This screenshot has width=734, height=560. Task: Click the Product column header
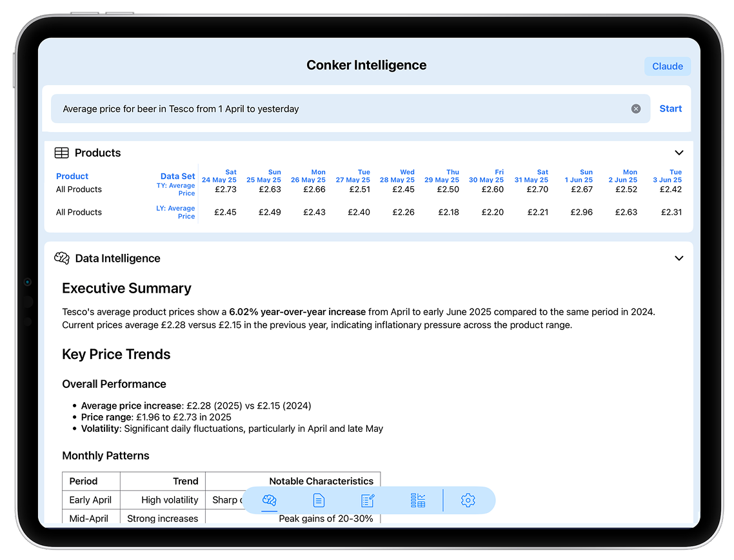pos(72,176)
